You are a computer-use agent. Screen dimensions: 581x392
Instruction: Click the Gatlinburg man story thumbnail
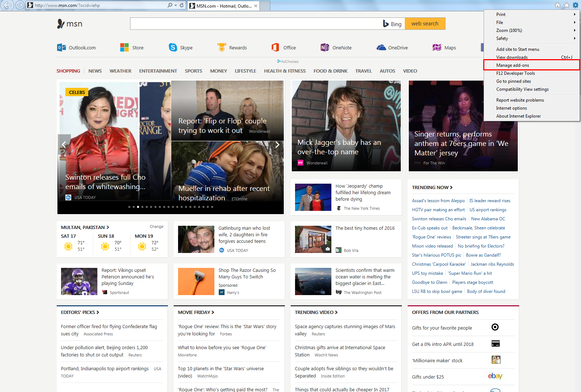(x=196, y=239)
